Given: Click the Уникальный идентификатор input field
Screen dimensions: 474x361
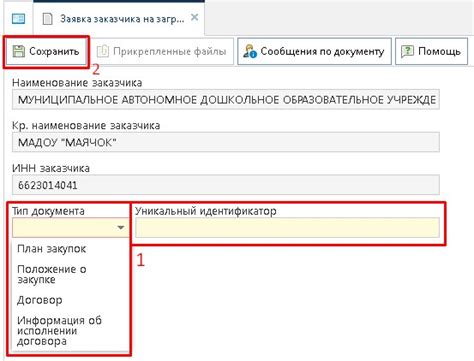Looking at the screenshot, I should point(287,228).
